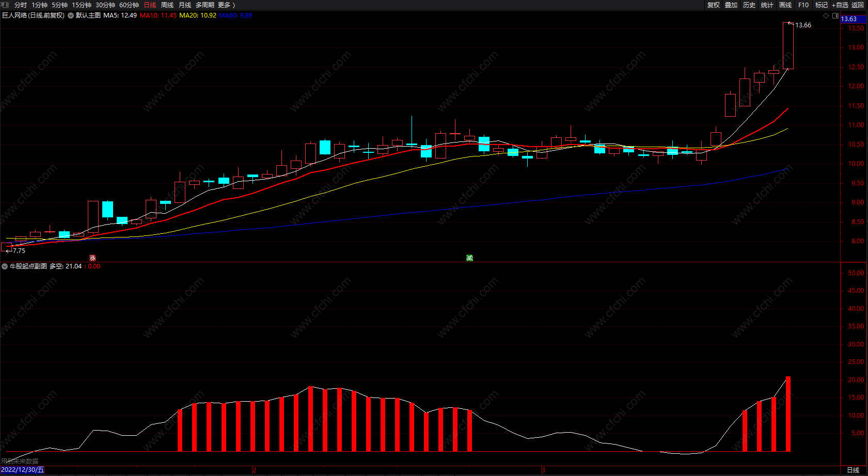Click the 复权 adjustment button
The image size is (868, 476).
(714, 5)
